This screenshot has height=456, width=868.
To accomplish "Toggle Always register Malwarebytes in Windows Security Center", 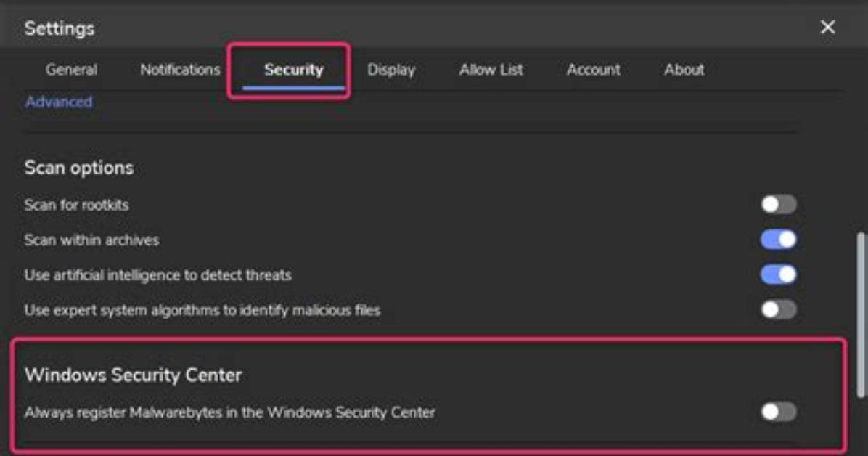I will 778,412.
